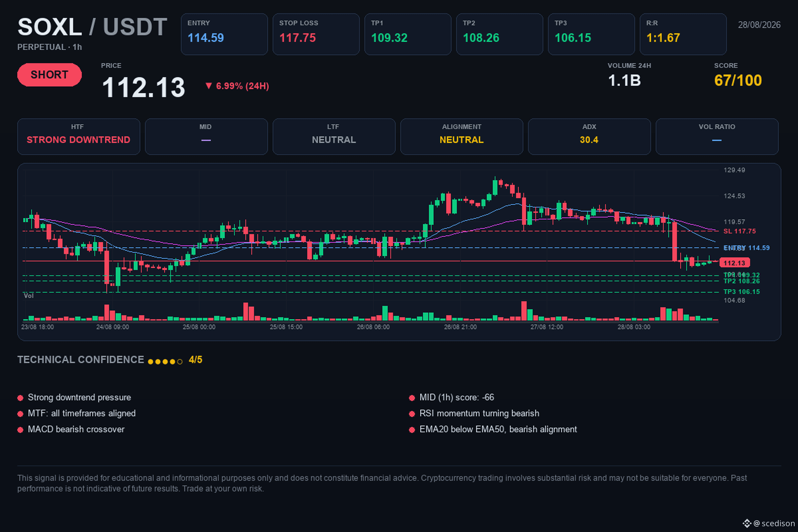Click the educational disclaimer paragraph
Screen dimensions: 798x532
[x=382, y=483]
